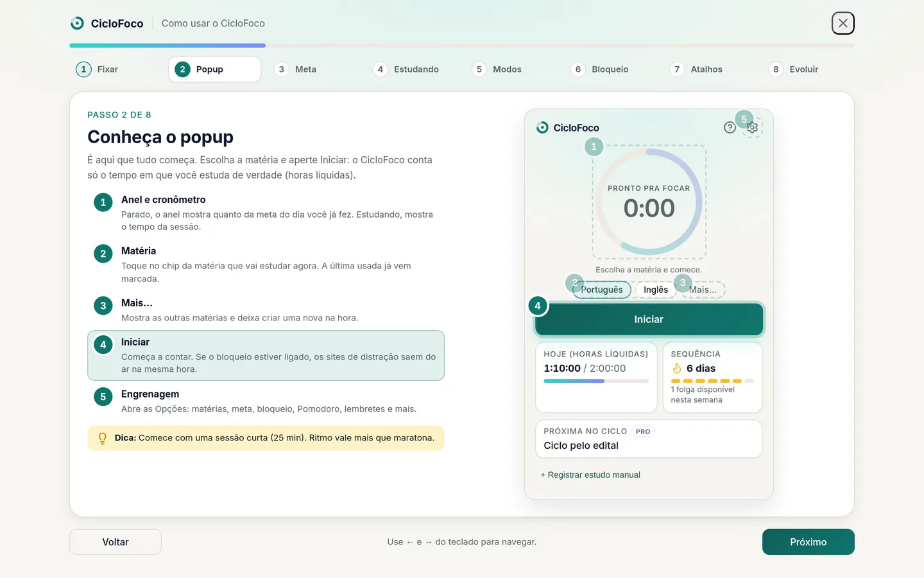Open the help question-mark icon in popup

730,127
